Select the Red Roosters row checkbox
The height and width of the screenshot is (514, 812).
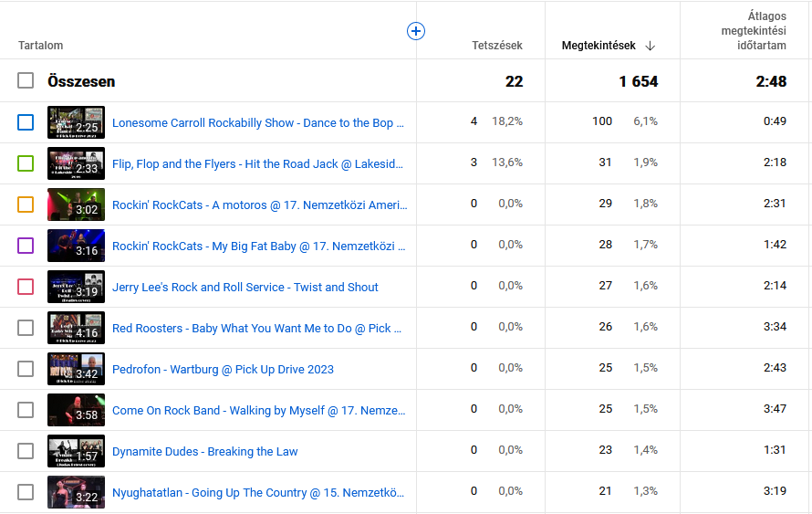tap(26, 328)
